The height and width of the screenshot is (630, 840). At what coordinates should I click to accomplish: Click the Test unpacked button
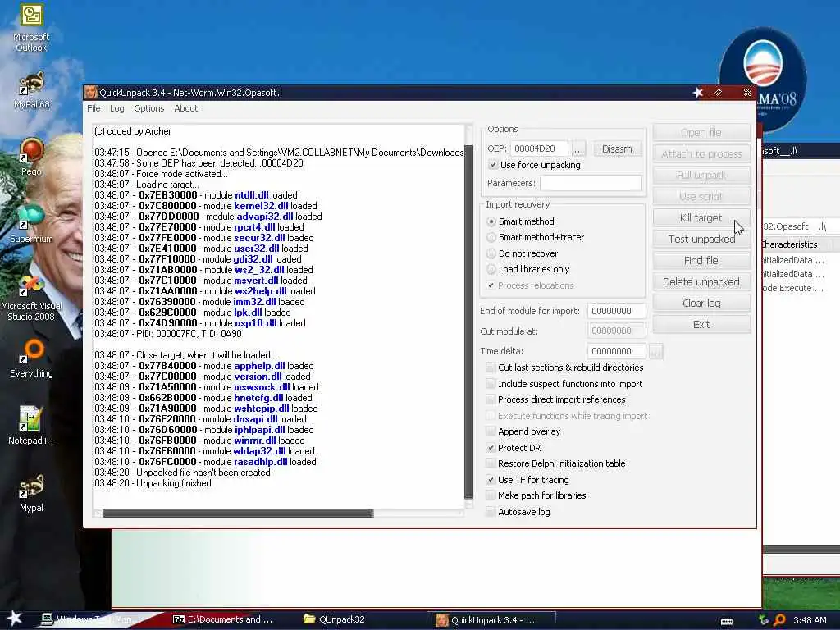click(x=701, y=239)
